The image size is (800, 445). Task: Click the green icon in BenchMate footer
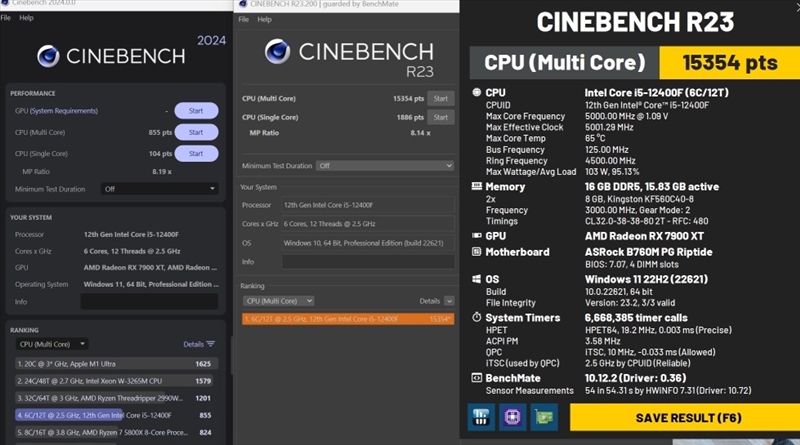point(545,417)
